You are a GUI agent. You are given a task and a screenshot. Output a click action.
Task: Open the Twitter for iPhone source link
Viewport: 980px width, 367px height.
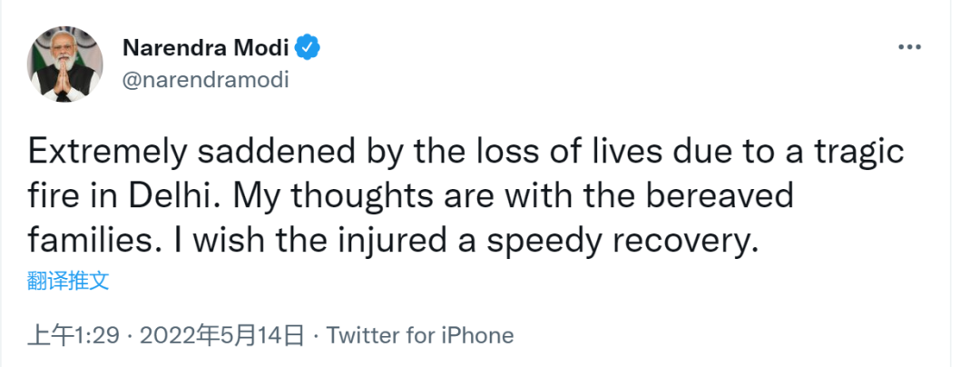click(420, 335)
